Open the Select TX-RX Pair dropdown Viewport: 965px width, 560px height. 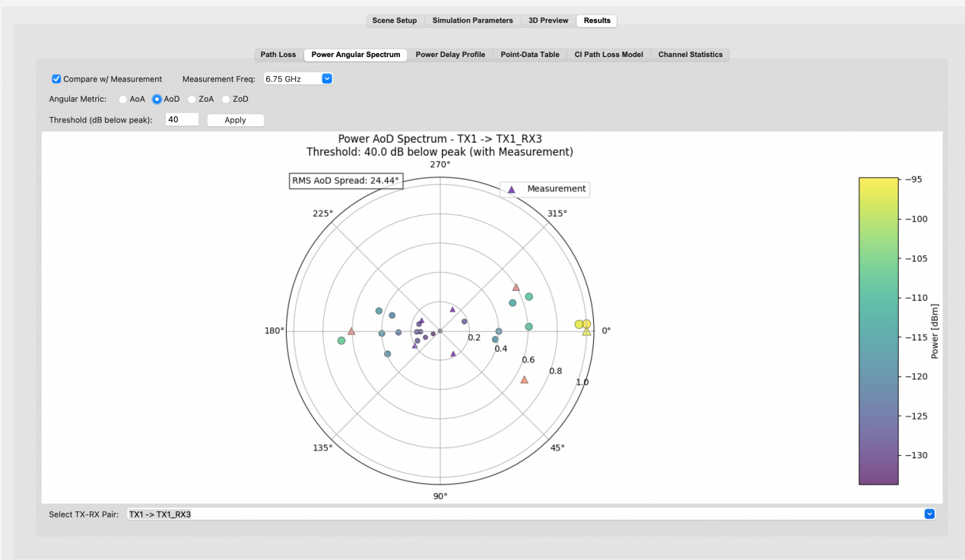[x=531, y=514]
